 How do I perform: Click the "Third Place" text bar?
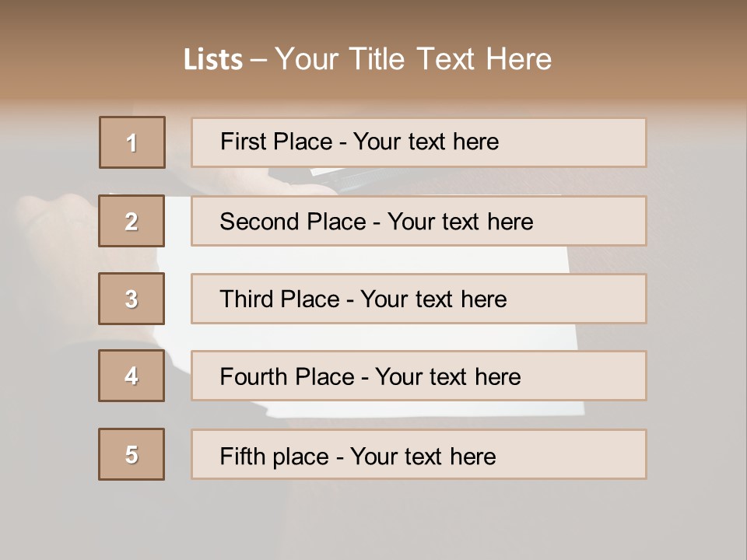419,299
